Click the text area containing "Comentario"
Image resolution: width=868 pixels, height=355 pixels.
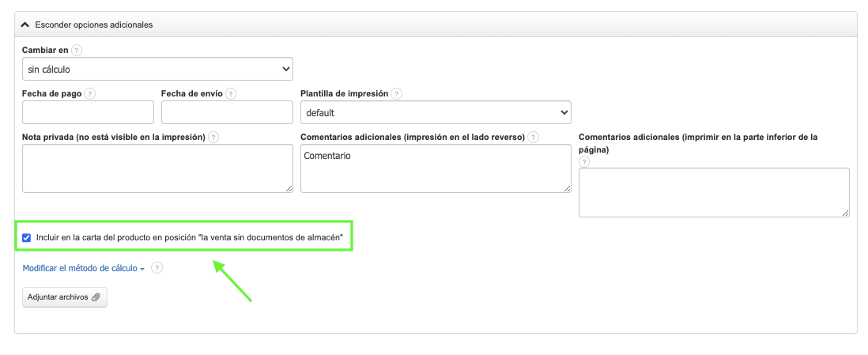coord(436,168)
